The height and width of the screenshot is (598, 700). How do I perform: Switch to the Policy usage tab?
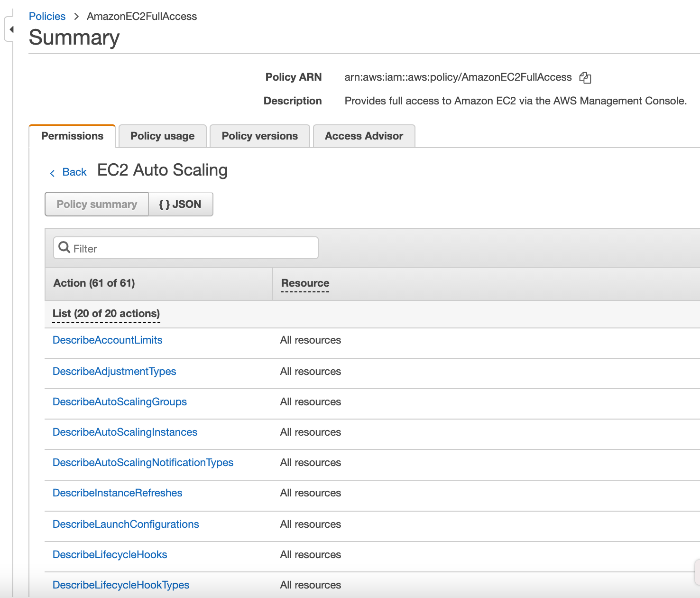coord(162,136)
